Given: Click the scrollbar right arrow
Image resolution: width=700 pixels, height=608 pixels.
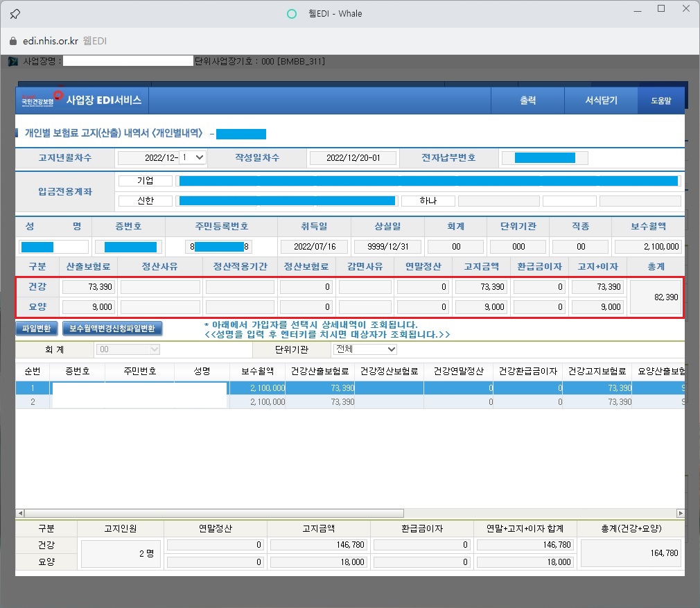Looking at the screenshot, I should tap(681, 513).
